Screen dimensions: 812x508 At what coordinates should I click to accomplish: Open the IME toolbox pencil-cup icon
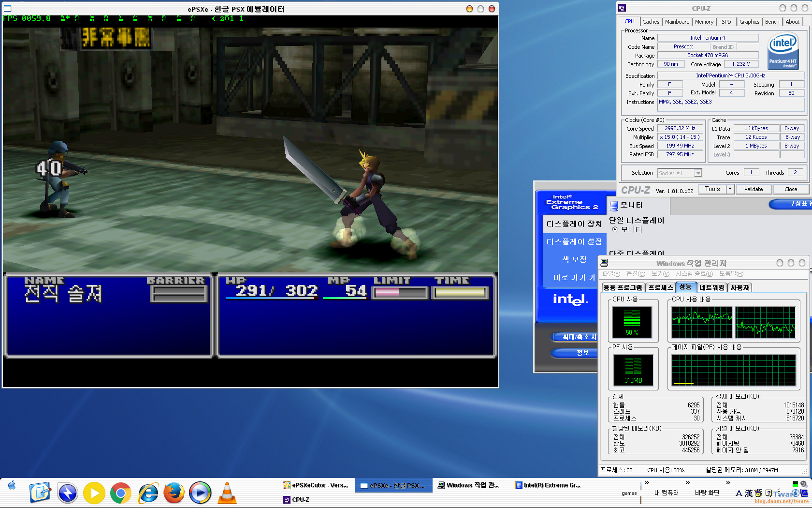point(758,493)
